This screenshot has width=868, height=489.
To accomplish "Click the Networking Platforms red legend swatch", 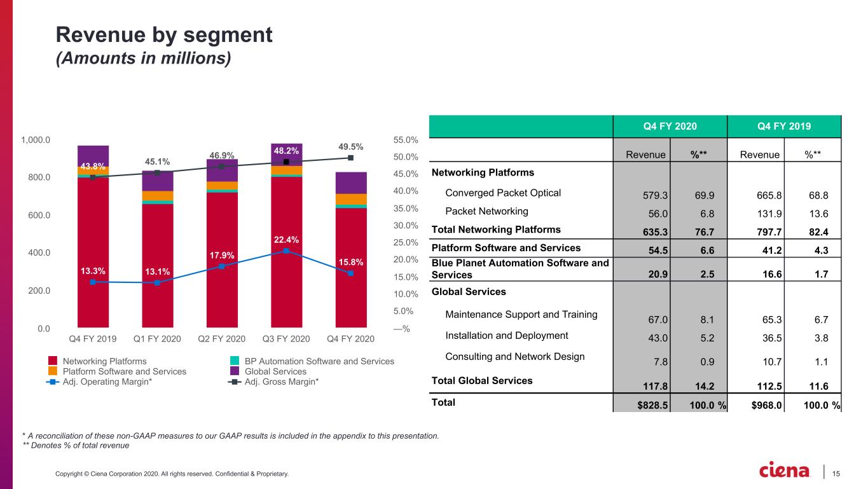I will coord(53,361).
